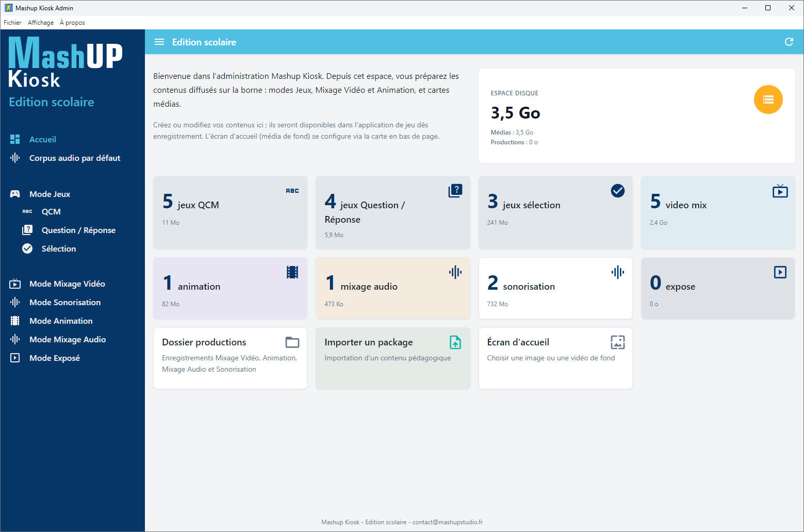Click the ABC icon on jeux QCM card
Viewport: 804px width, 532px height.
292,191
